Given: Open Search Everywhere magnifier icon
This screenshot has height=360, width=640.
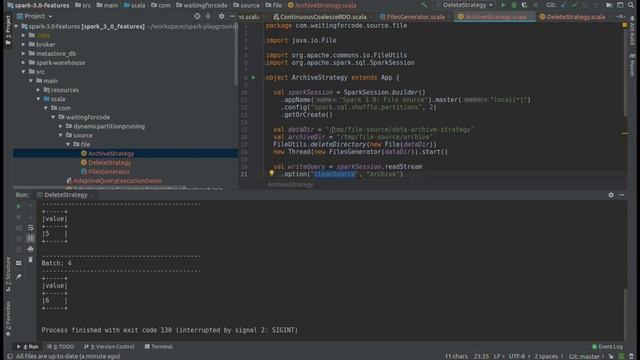Looking at the screenshot, I should tap(631, 5).
